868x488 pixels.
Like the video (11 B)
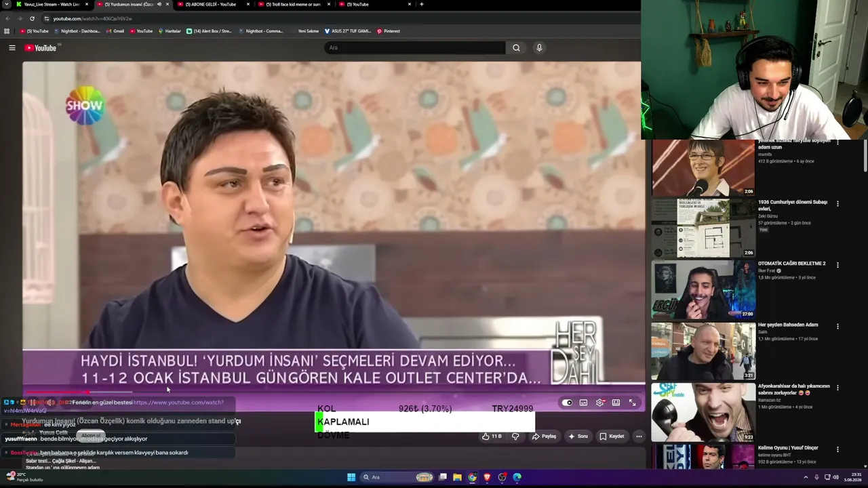[492, 436]
